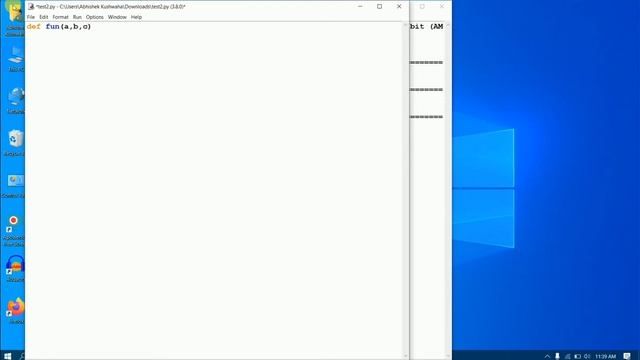Click the 'fun(a,b,c)' text in code

68,27
